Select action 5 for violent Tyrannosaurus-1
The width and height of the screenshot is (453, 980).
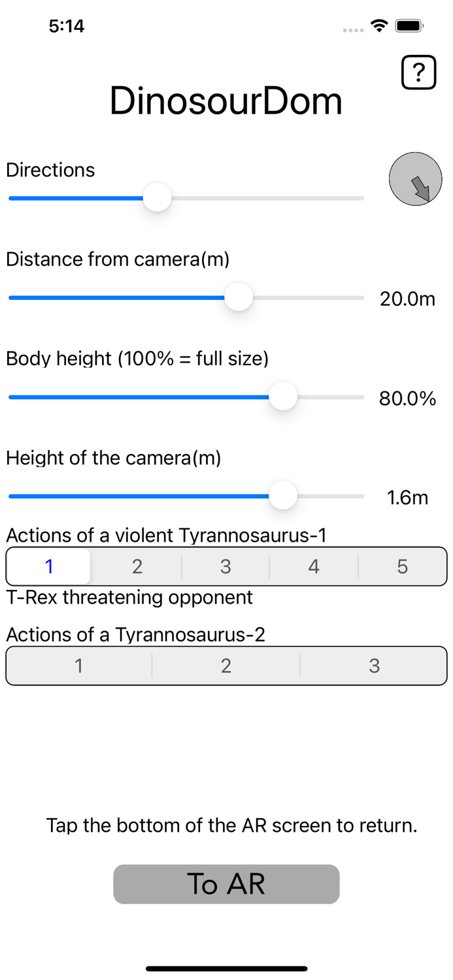click(x=403, y=566)
